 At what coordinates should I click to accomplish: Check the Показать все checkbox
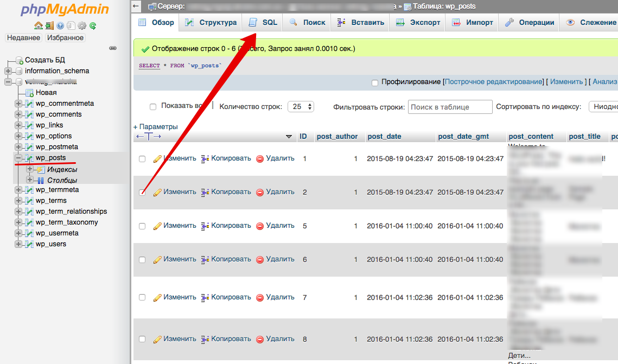[x=153, y=107]
